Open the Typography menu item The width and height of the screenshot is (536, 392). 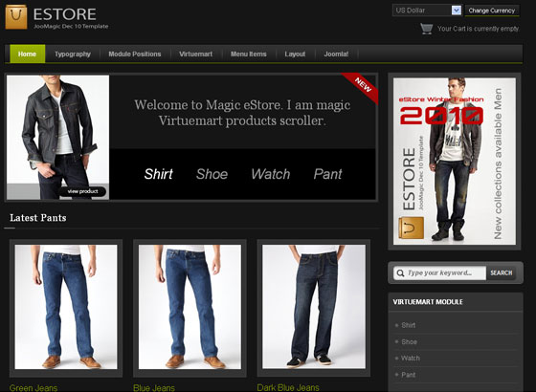point(73,54)
